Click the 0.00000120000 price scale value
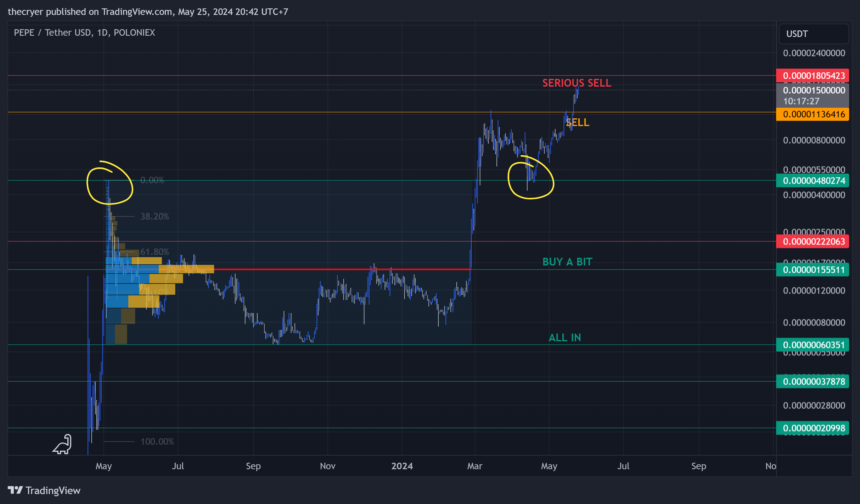This screenshot has height=504, width=860. pyautogui.click(x=814, y=291)
